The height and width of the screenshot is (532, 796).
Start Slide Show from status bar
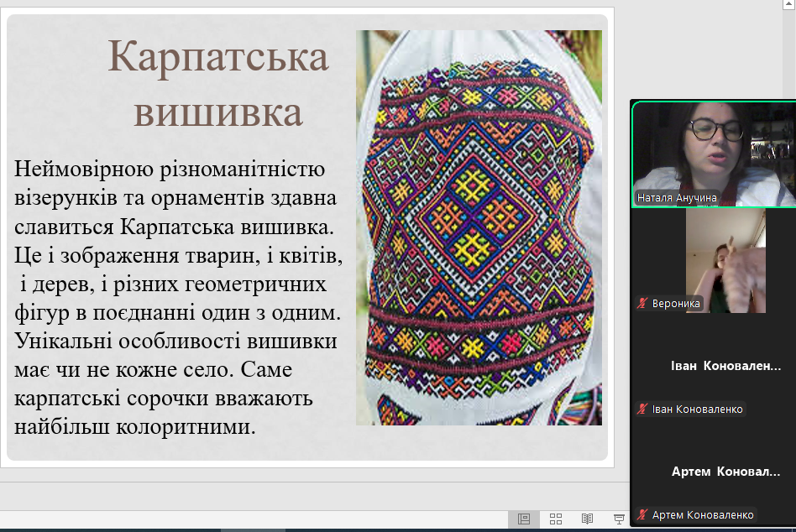[619, 519]
